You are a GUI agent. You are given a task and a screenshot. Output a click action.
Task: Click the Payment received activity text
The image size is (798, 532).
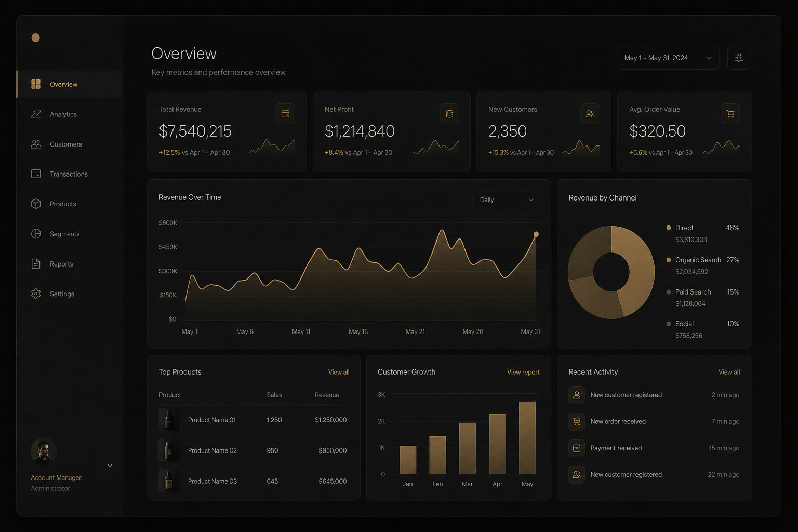pyautogui.click(x=616, y=448)
